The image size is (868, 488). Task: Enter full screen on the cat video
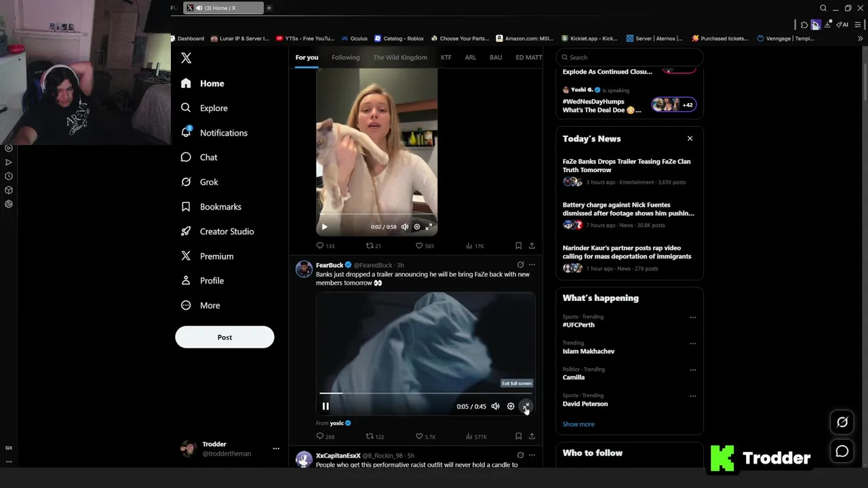429,227
